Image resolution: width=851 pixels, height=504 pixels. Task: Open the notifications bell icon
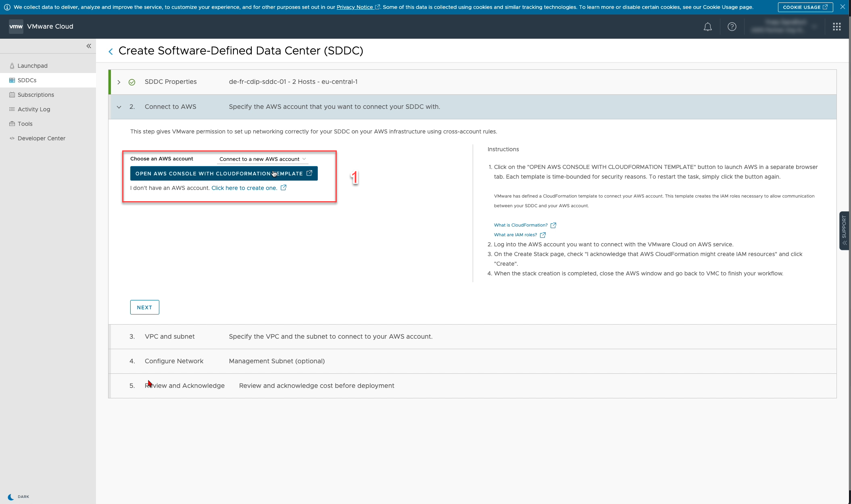[x=707, y=27]
